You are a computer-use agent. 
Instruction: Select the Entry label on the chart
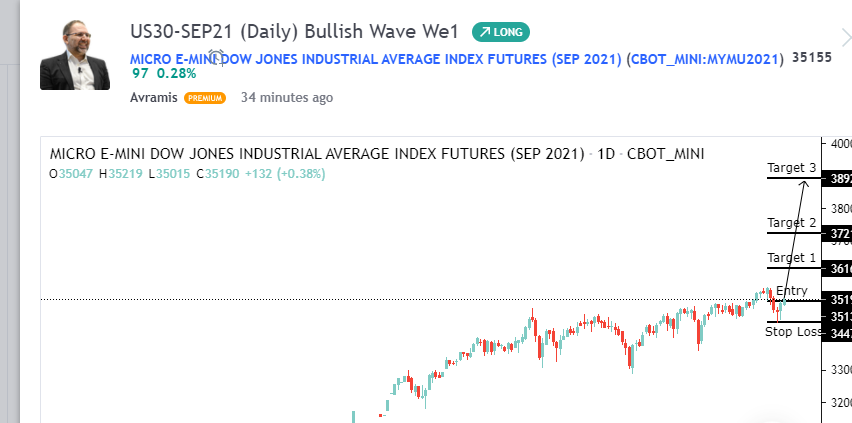(791, 291)
